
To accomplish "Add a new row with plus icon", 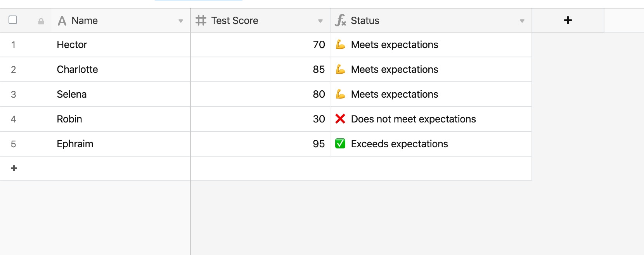I will click(x=14, y=168).
